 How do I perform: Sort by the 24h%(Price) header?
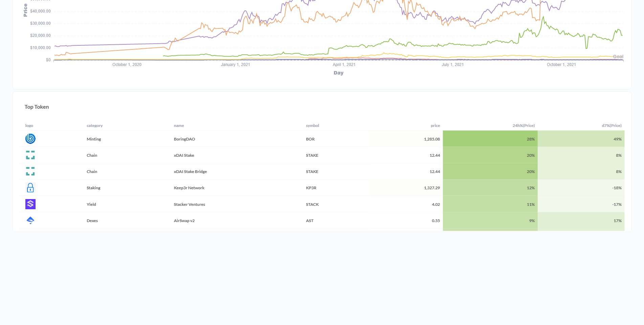[x=524, y=125]
